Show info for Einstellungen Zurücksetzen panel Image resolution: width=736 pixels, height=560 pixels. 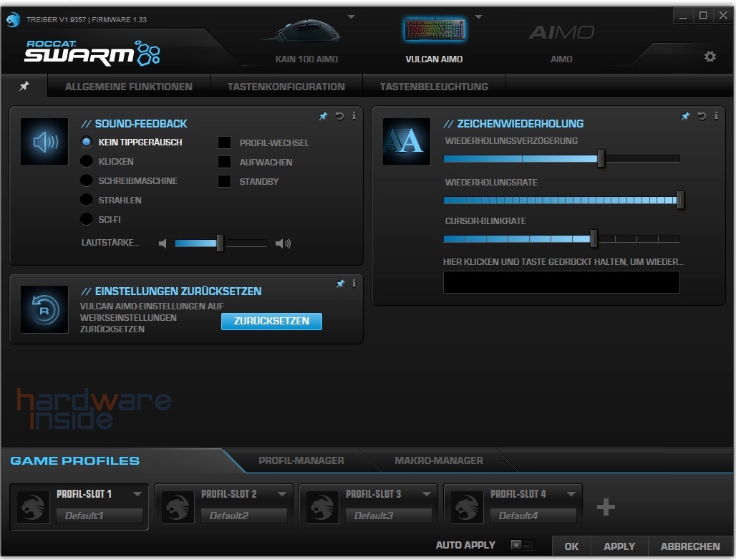(354, 283)
